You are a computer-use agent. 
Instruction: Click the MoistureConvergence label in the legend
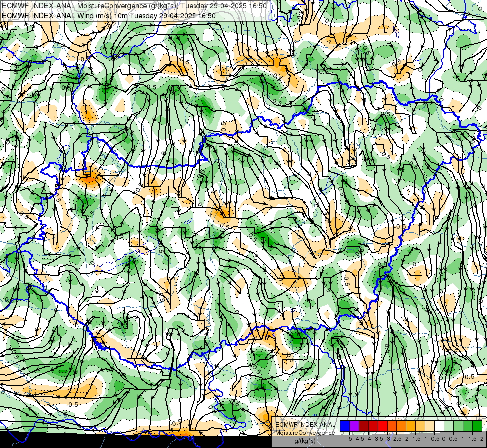coord(305,433)
